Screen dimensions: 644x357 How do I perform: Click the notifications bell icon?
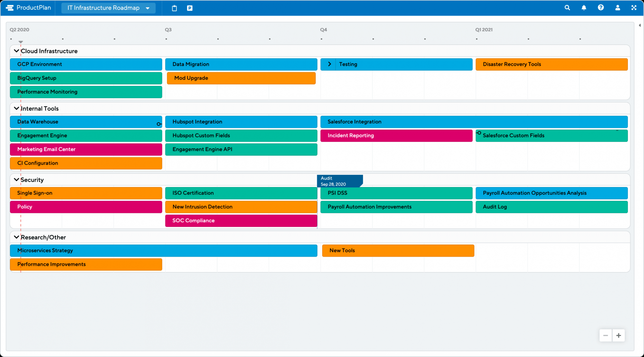click(x=583, y=8)
